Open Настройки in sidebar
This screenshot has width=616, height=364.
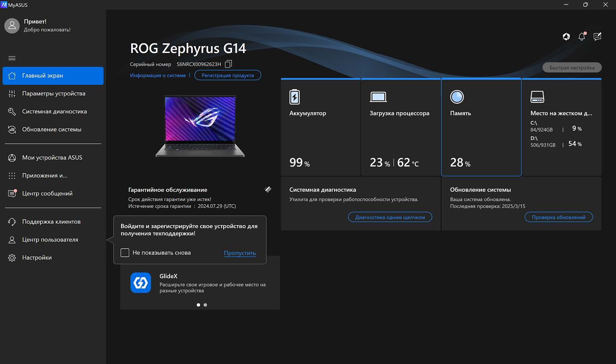tap(53, 258)
